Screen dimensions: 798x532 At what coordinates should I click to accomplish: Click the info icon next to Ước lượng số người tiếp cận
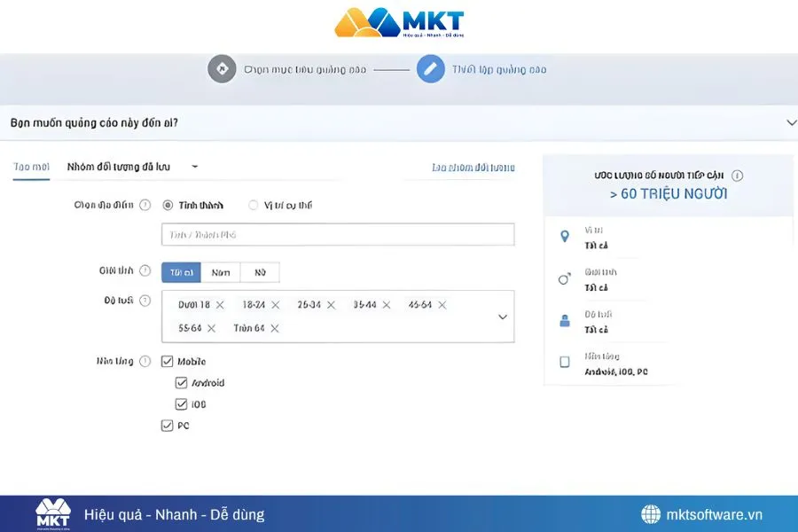click(735, 175)
